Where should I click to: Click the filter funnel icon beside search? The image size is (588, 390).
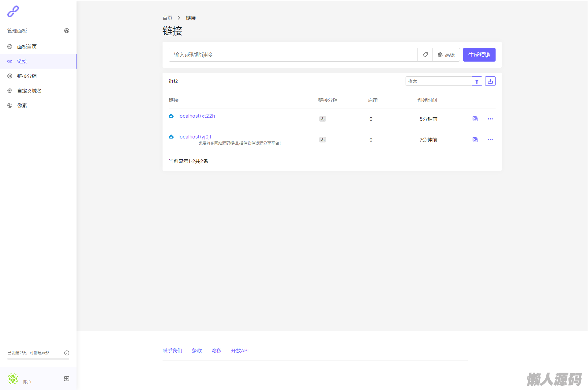click(477, 81)
